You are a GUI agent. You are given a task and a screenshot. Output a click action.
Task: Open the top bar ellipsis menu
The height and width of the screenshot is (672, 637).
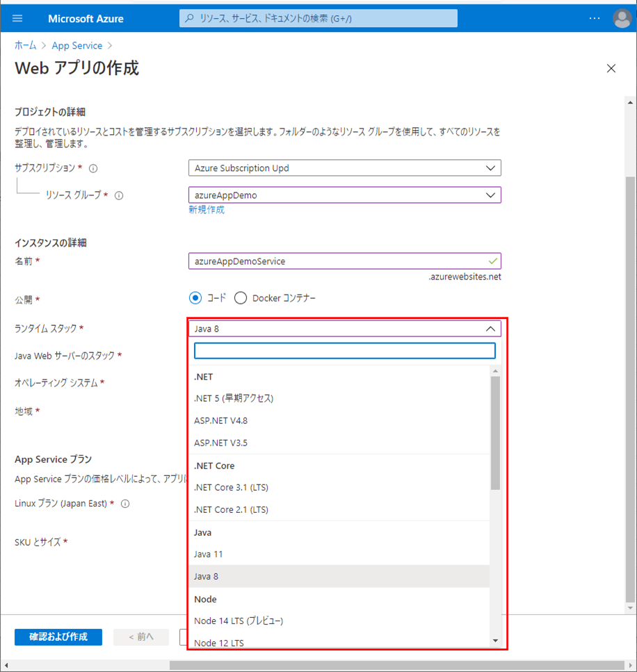[x=594, y=19]
